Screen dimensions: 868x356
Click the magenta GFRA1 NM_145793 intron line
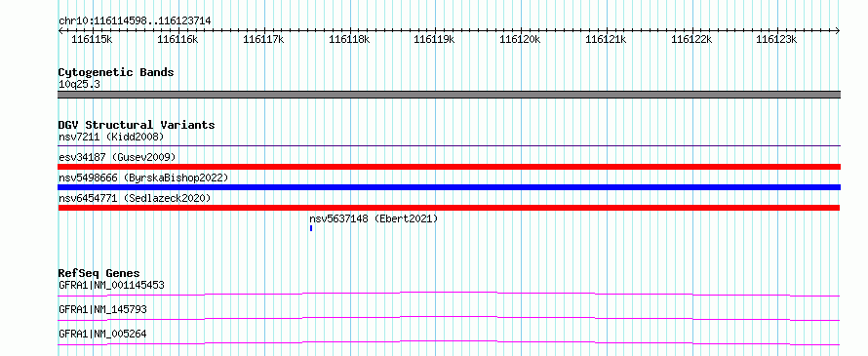click(449, 318)
